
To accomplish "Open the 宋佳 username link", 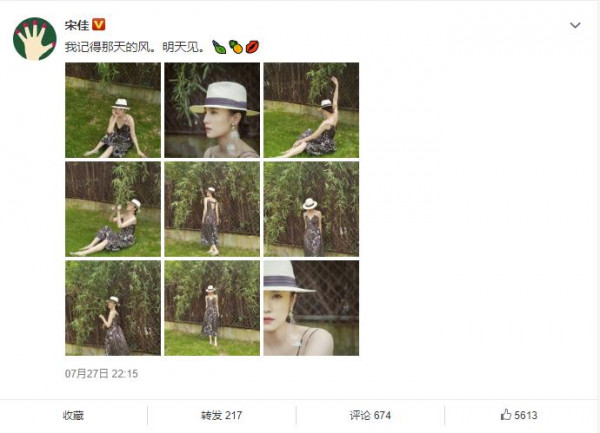I will tap(77, 25).
